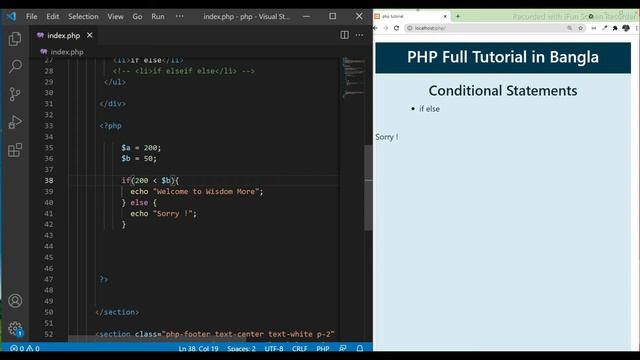Select the php tutorial browser tab
Viewport: 640px width, 360px height.
click(x=410, y=16)
